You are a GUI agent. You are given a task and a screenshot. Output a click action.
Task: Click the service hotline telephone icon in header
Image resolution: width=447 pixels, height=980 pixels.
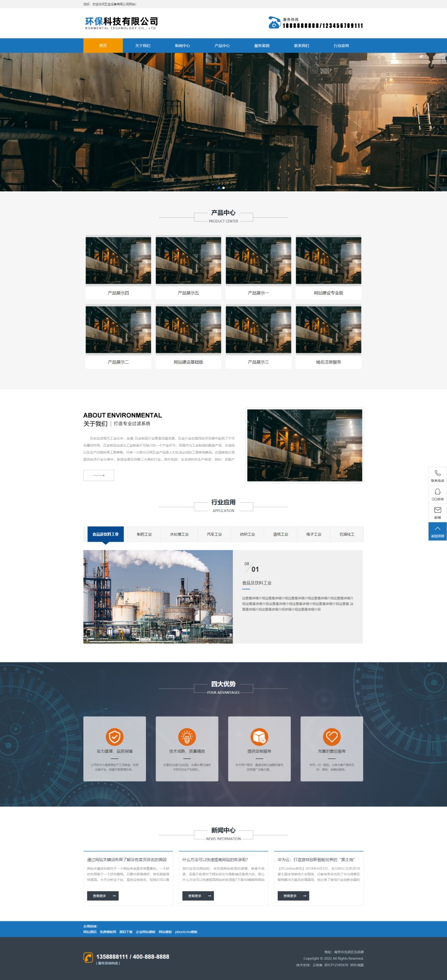tap(274, 22)
